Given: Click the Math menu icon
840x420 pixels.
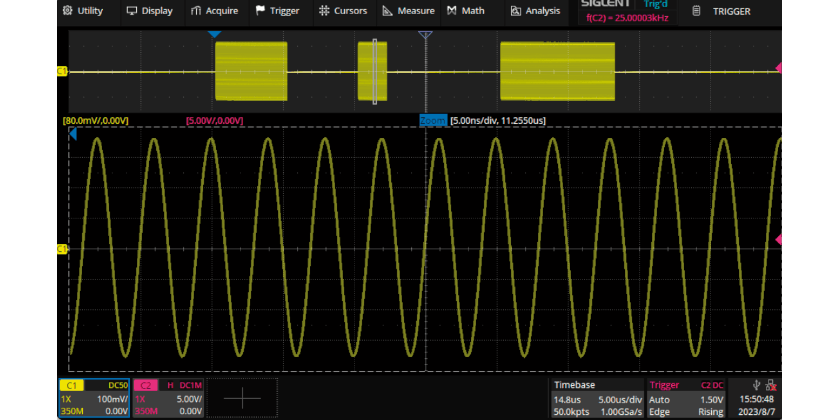Looking at the screenshot, I should tap(452, 11).
